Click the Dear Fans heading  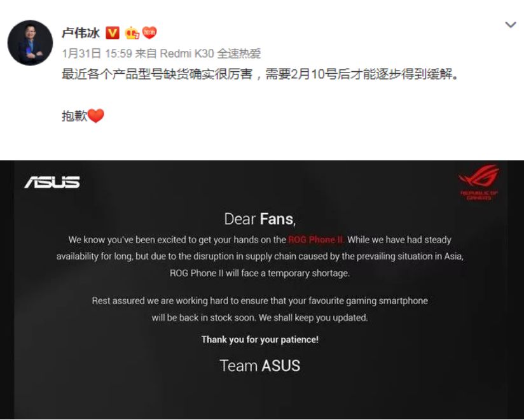259,219
